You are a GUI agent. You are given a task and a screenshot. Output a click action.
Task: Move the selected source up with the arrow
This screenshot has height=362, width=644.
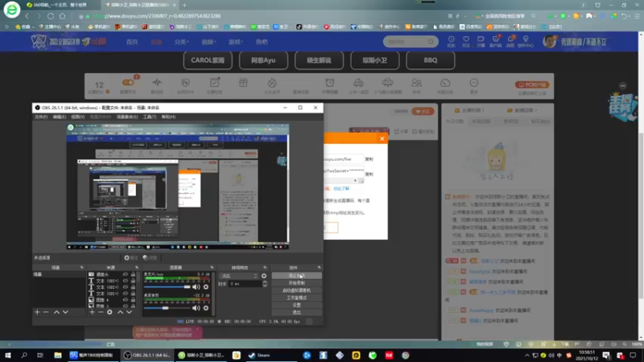(120, 312)
